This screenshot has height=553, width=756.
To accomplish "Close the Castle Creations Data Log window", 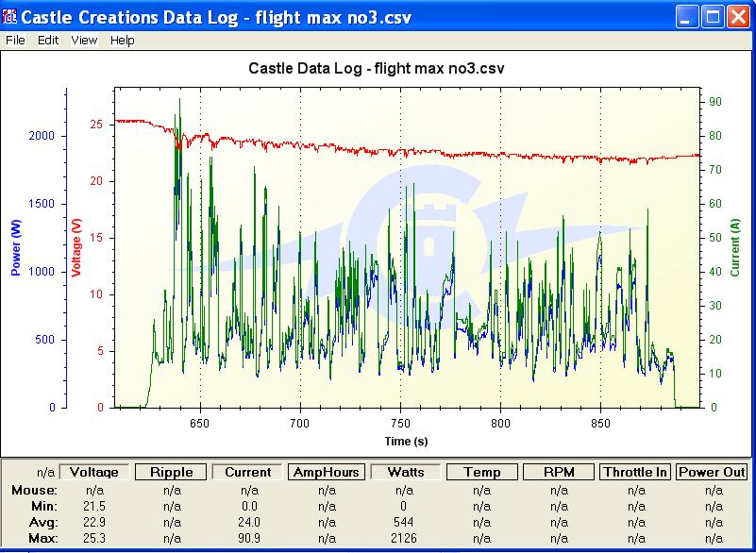I will point(739,17).
